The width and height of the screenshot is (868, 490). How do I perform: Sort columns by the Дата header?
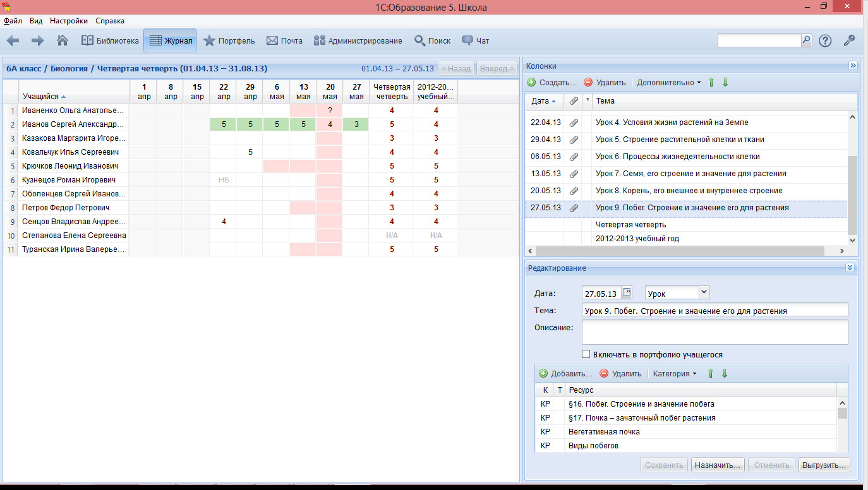(544, 100)
